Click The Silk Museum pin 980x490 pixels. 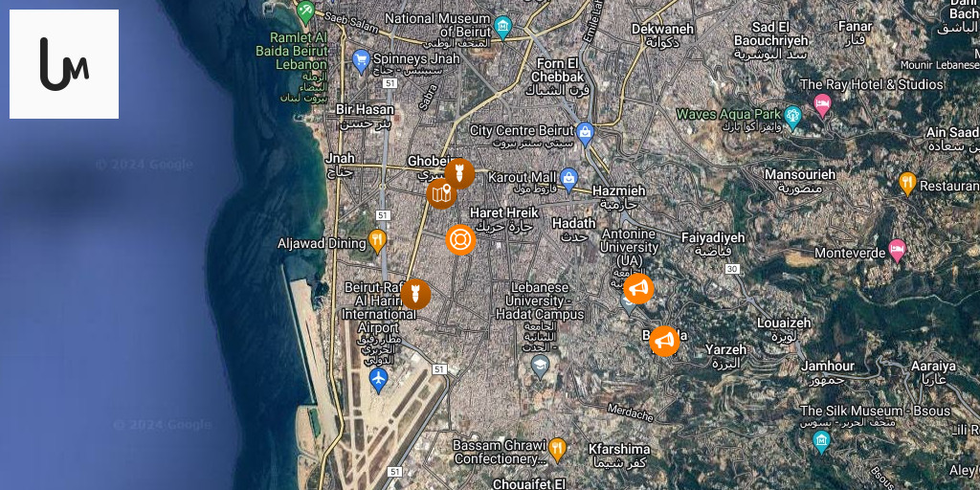pos(821,442)
